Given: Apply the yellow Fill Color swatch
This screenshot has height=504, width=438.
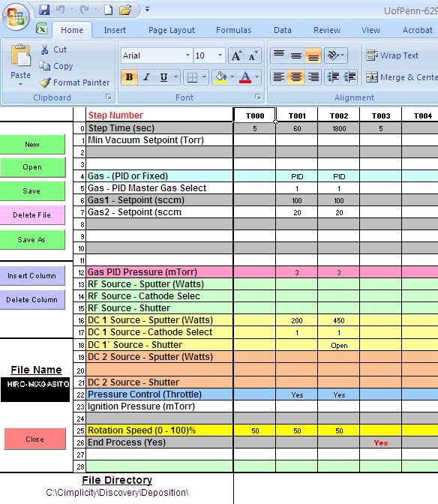Looking at the screenshot, I should pyautogui.click(x=220, y=77).
